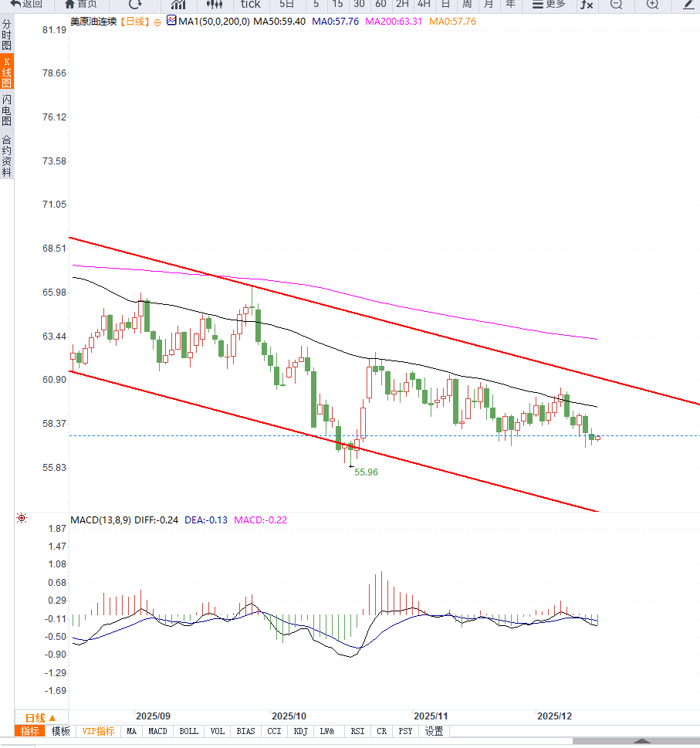Open indicator 设置 settings
The image size is (700, 748).
pyautogui.click(x=434, y=731)
